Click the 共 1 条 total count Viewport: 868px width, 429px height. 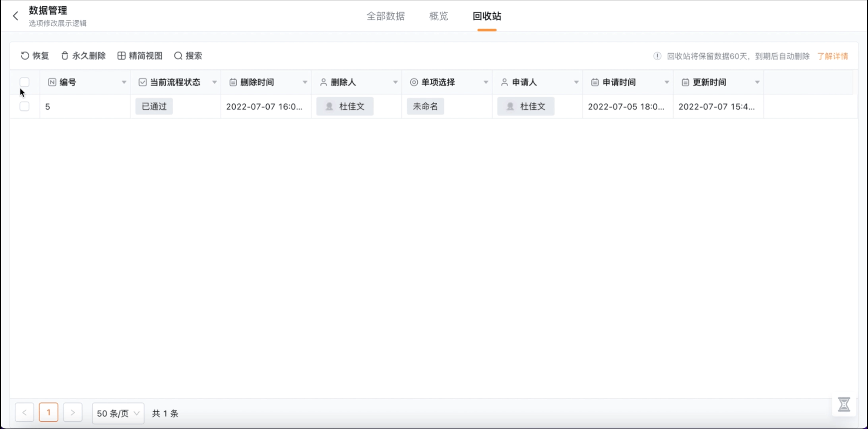click(165, 413)
